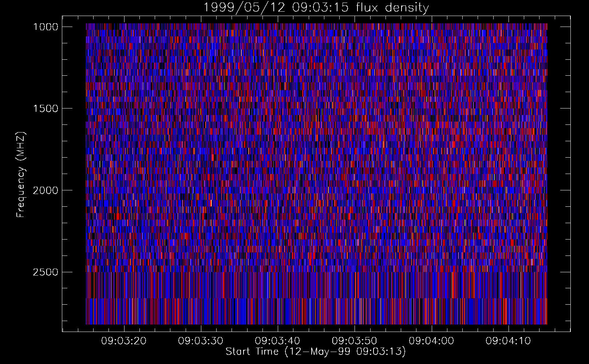The image size is (589, 364).
Task: Click the 09:03:40 time tick label
Action: 277,341
